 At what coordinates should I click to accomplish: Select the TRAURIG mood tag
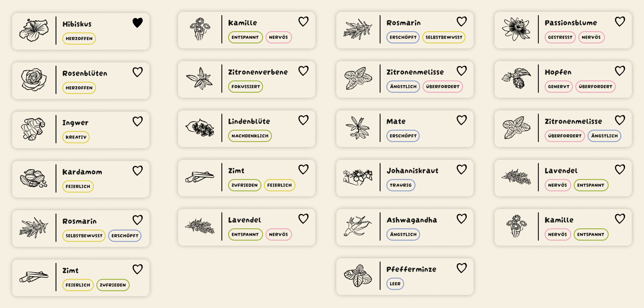coord(400,185)
